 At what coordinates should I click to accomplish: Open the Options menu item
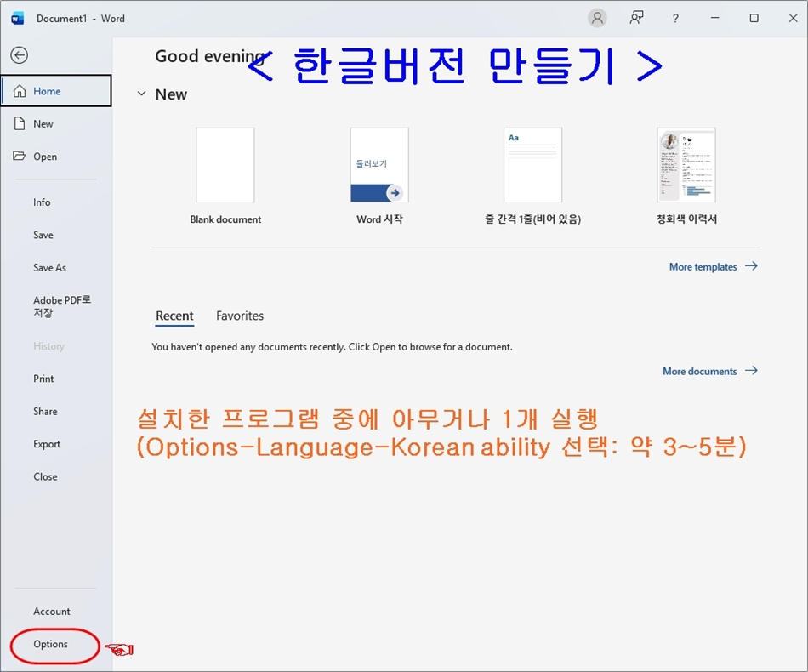(x=51, y=644)
